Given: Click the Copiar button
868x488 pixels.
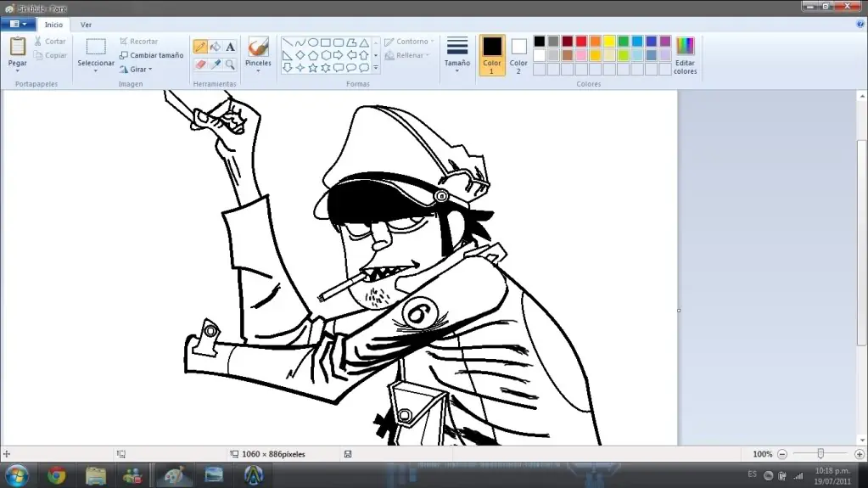Looking at the screenshot, I should click(x=50, y=55).
